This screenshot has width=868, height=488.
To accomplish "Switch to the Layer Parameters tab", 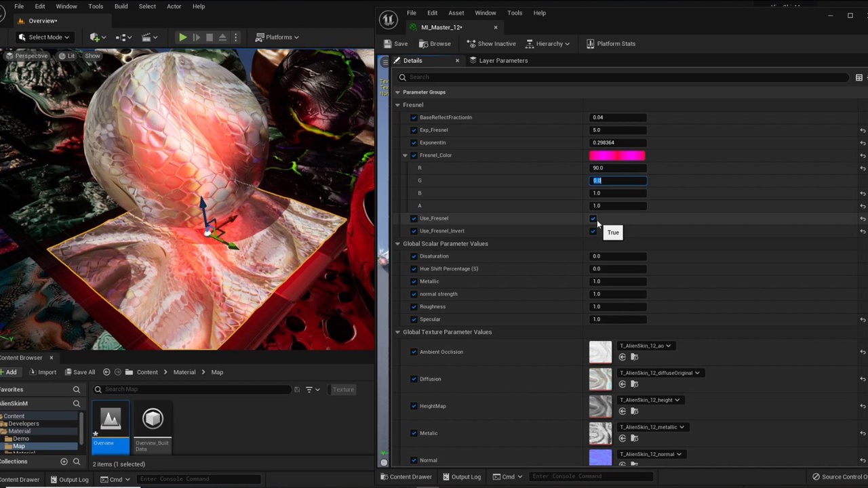I will tap(498, 60).
